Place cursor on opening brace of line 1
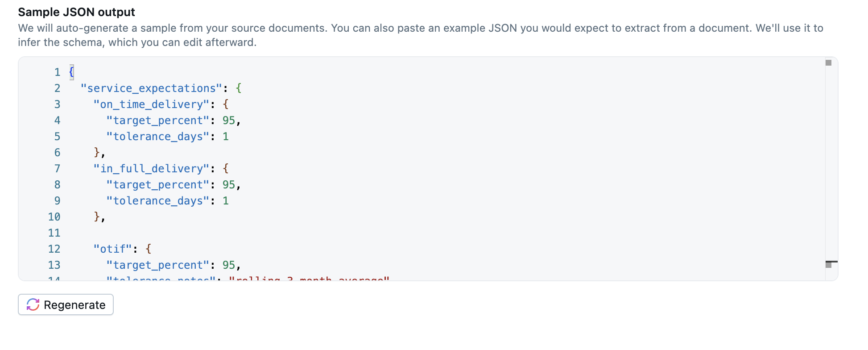Viewport: 868px width, 350px height. 71,72
